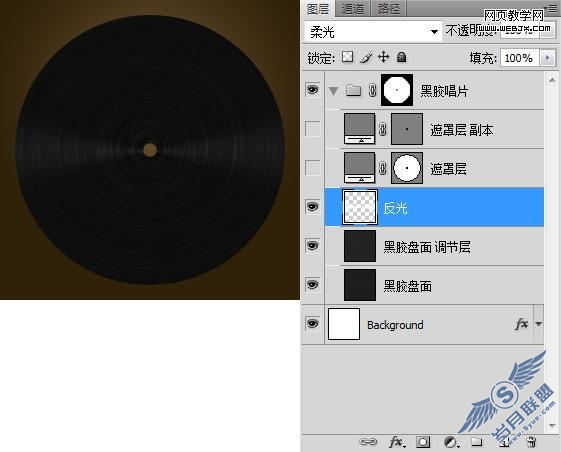Screen dimensions: 561x452
Task: Select the 黑胶盘面 调节层 layer name
Action: coord(426,247)
